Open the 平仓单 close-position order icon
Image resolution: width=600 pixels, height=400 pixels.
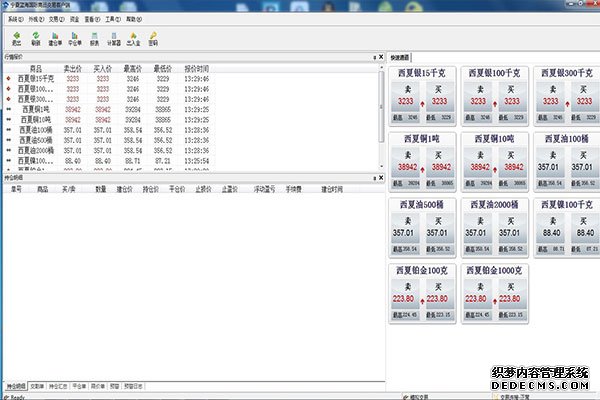[x=75, y=39]
